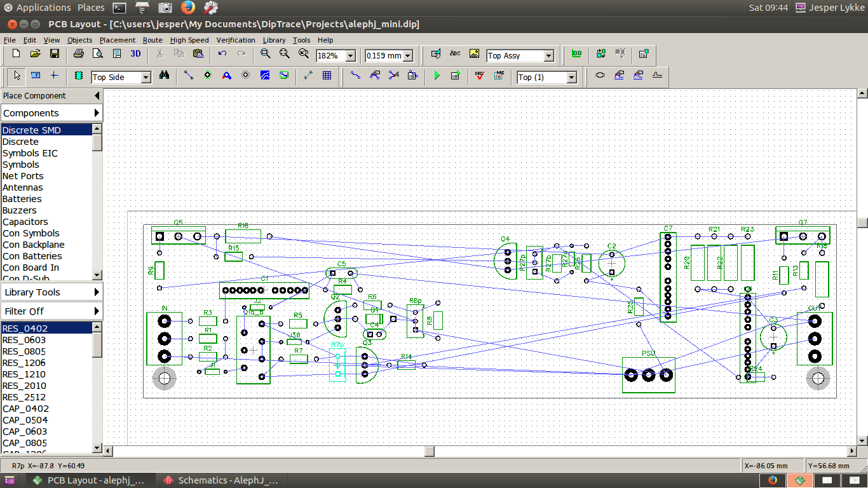Click the binoculars find icon

point(165,76)
